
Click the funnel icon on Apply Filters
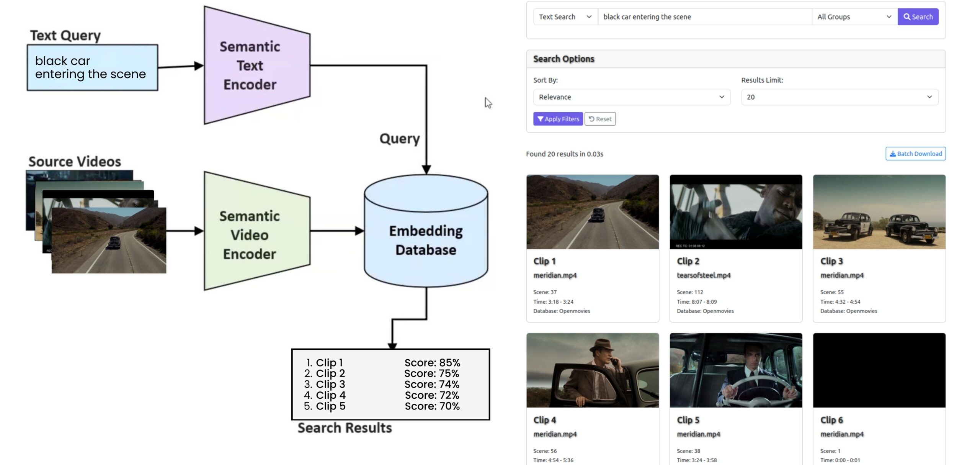[x=541, y=119]
